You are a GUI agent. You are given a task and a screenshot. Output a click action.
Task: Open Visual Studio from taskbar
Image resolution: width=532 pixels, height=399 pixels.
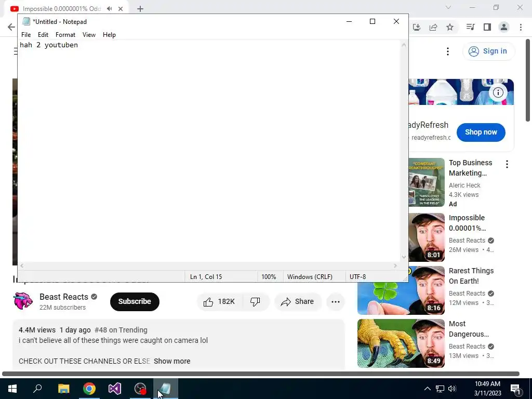[x=115, y=389]
